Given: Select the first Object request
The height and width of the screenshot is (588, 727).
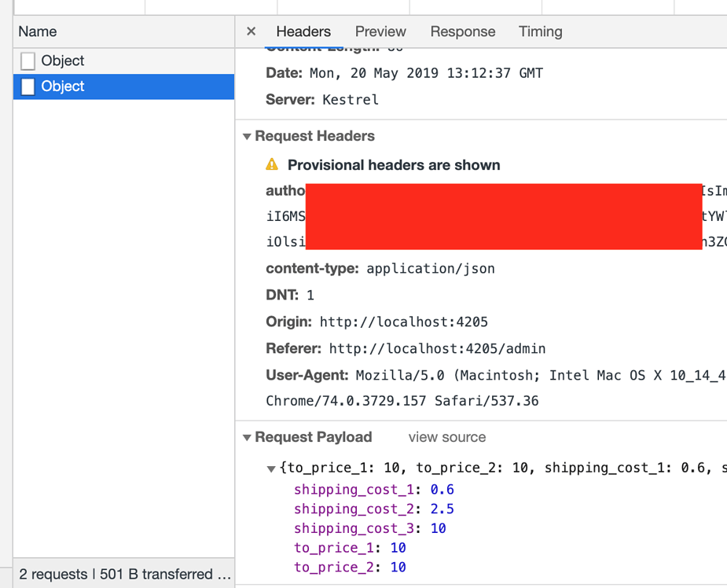Looking at the screenshot, I should (x=63, y=61).
